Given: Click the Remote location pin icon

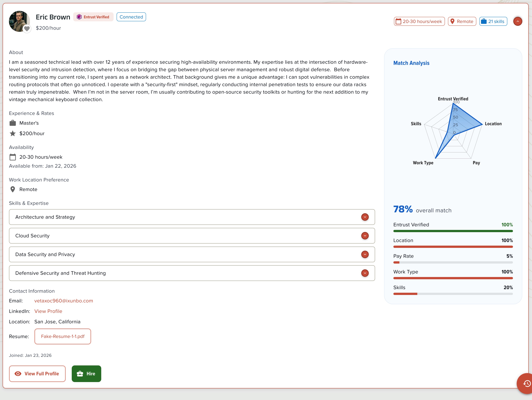Looking at the screenshot, I should pyautogui.click(x=452, y=21).
